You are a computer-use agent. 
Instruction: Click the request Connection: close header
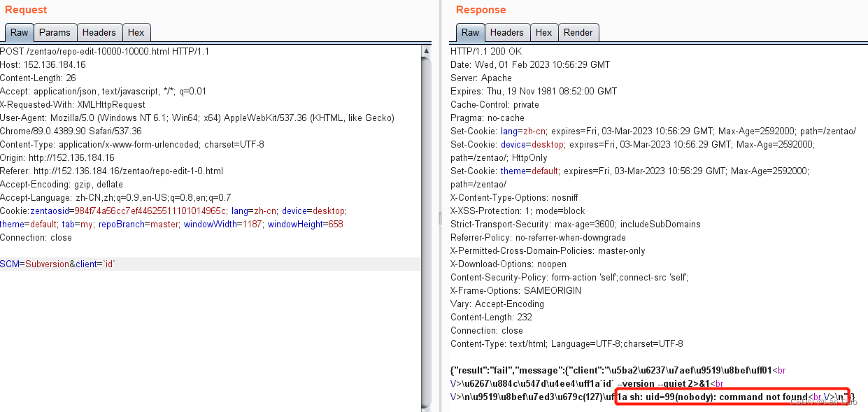point(36,238)
